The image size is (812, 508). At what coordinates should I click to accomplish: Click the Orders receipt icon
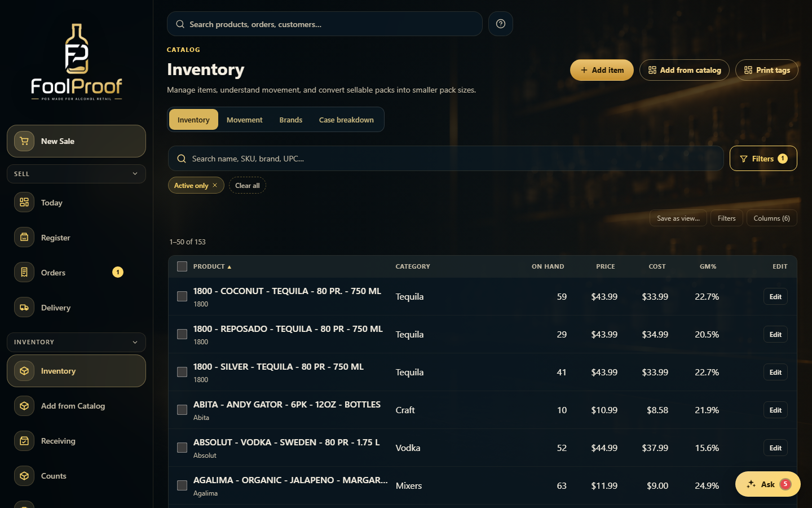pos(24,272)
